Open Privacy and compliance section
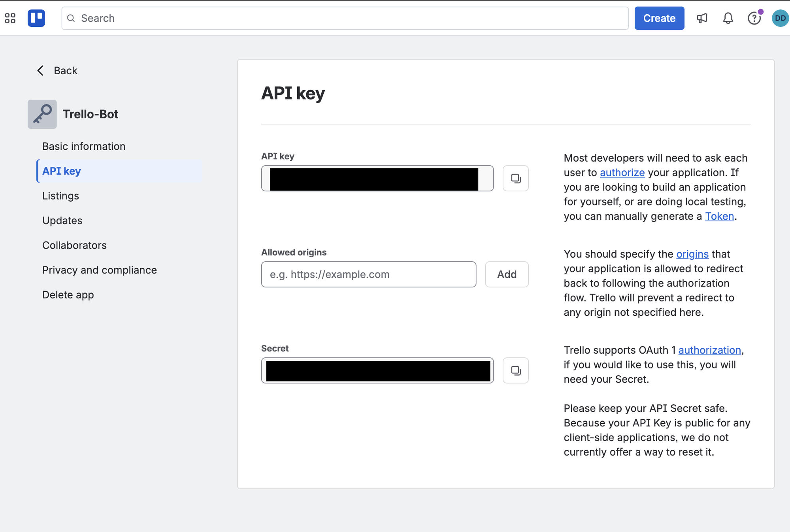Viewport: 790px width, 532px height. pos(100,270)
